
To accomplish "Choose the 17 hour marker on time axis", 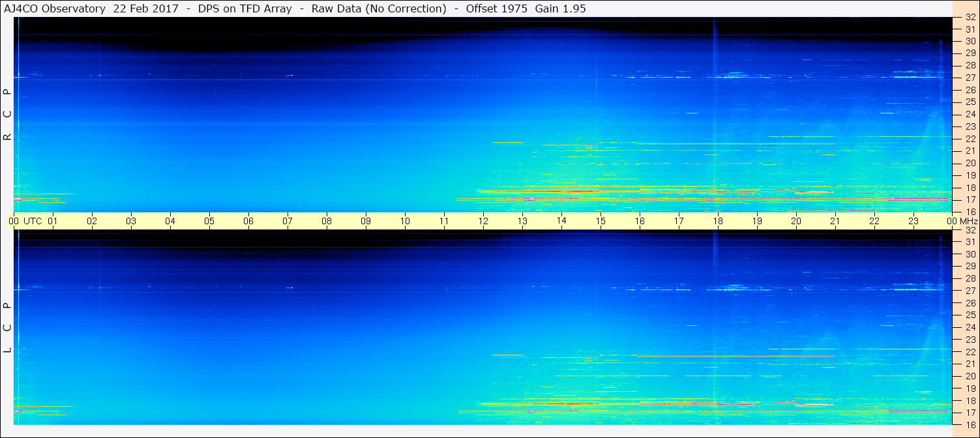I will [679, 221].
